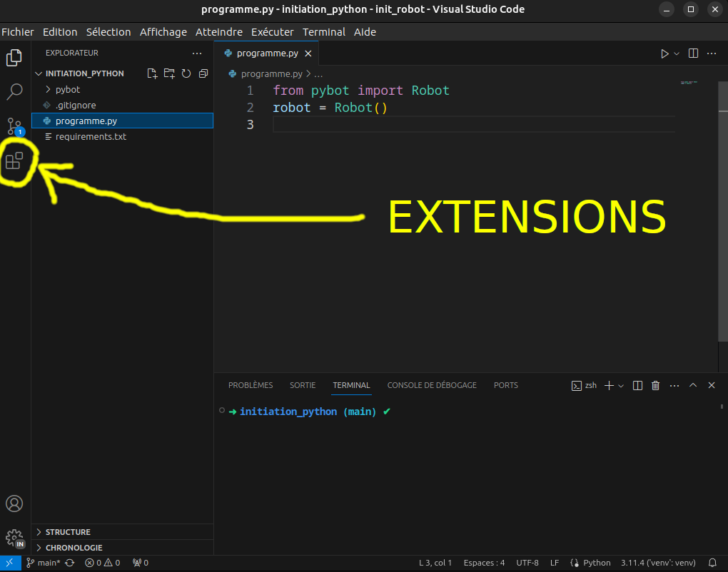
Task: Open the Search view in activity bar
Action: click(14, 91)
